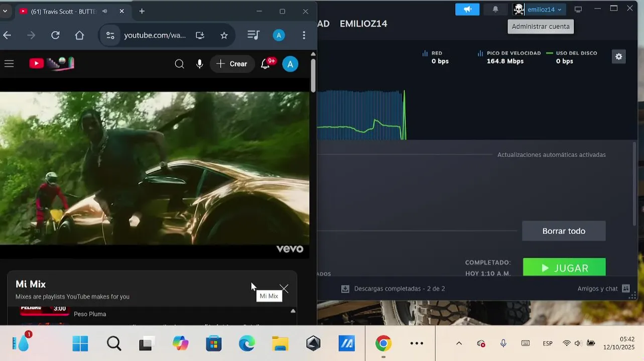Open Steam announcements megaphone button
This screenshot has height=361, width=644.
(467, 9)
